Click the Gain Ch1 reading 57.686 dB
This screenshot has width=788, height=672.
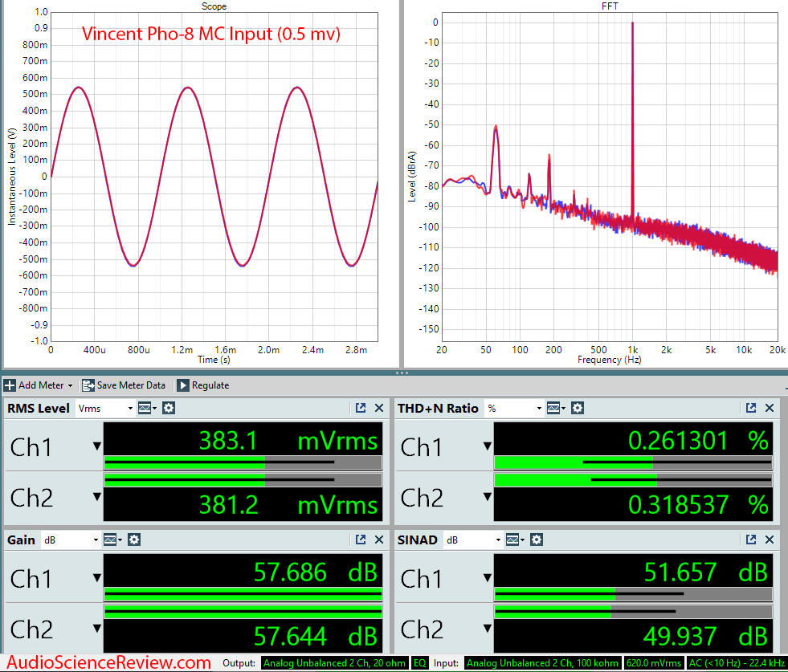[x=316, y=572]
